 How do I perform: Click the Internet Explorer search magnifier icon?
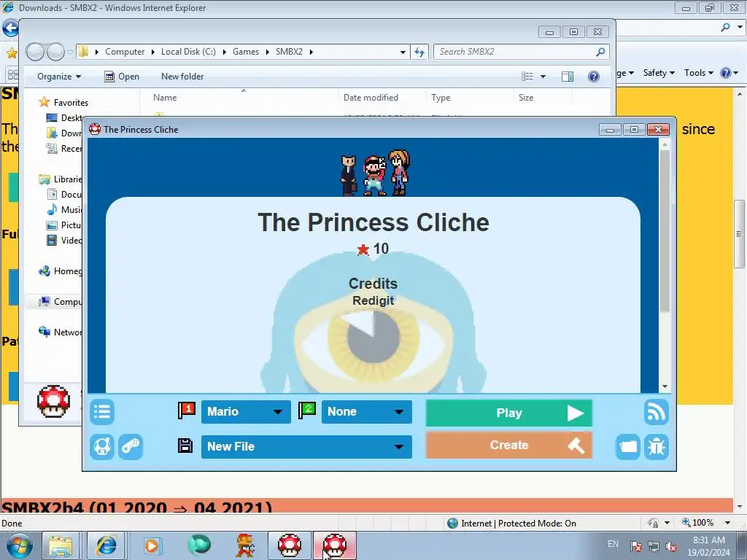(726, 28)
